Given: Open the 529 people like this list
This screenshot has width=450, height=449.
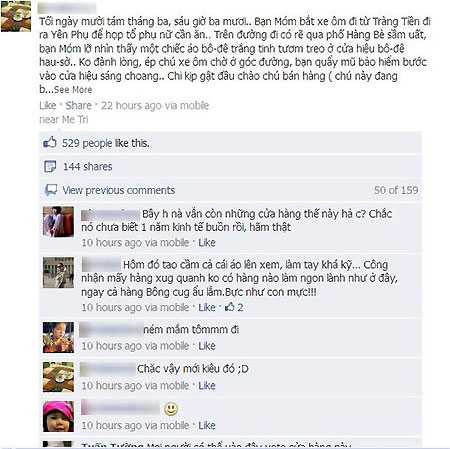Looking at the screenshot, I should point(106,143).
